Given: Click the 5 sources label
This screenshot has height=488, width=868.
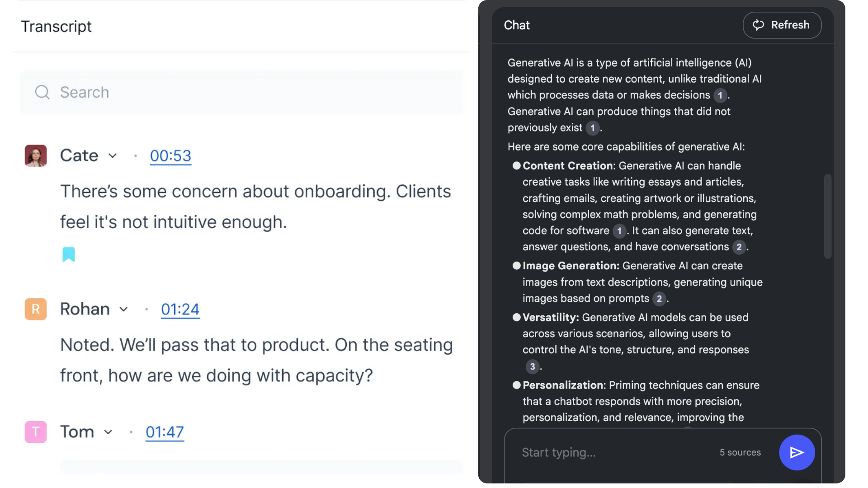Looking at the screenshot, I should pyautogui.click(x=740, y=452).
